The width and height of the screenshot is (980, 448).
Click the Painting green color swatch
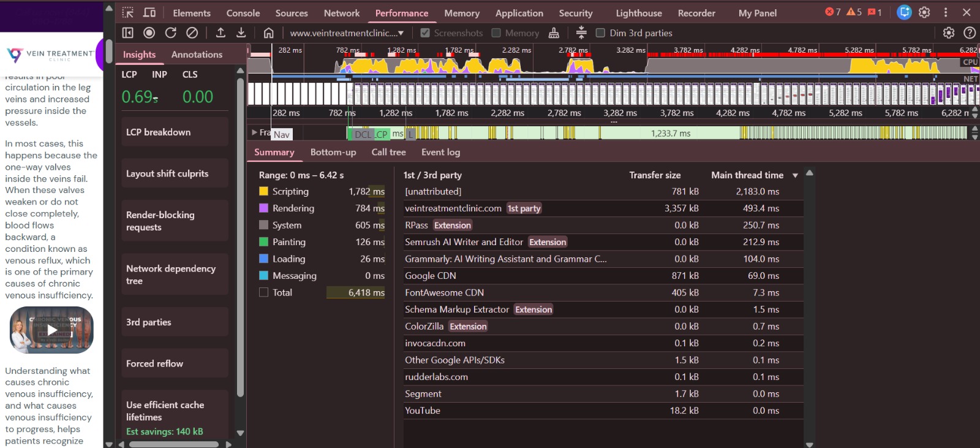point(263,242)
